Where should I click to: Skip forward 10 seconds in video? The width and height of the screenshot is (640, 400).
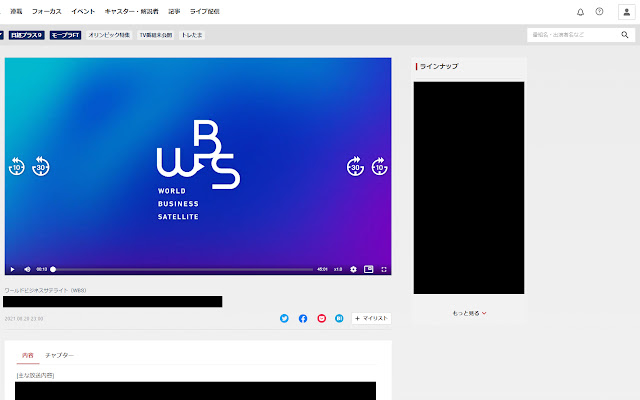(x=379, y=166)
